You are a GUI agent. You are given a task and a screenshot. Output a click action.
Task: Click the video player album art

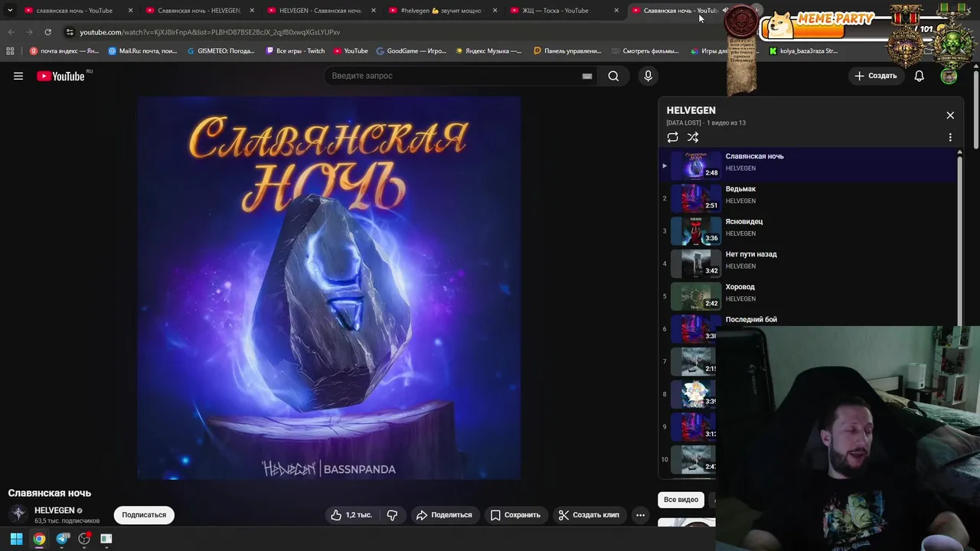click(329, 288)
